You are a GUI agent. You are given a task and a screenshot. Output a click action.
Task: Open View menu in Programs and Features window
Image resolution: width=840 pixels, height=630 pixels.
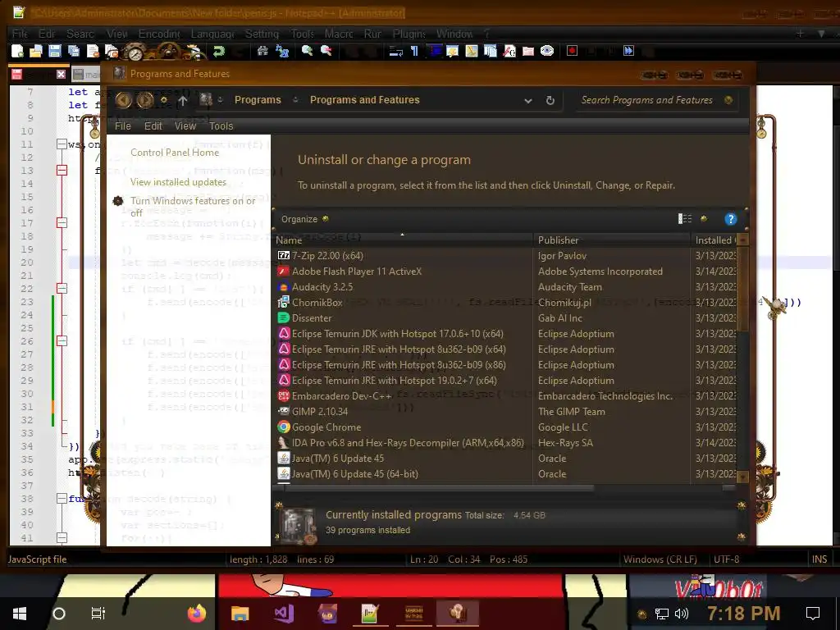(x=185, y=126)
